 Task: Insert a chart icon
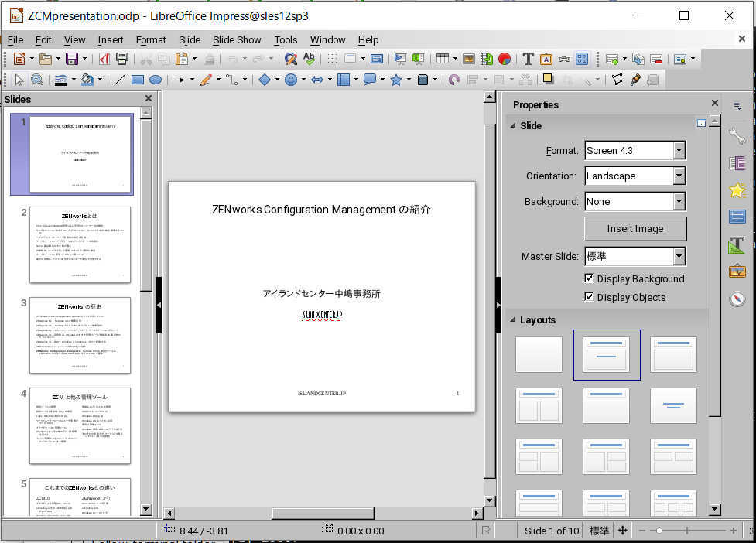coord(505,59)
